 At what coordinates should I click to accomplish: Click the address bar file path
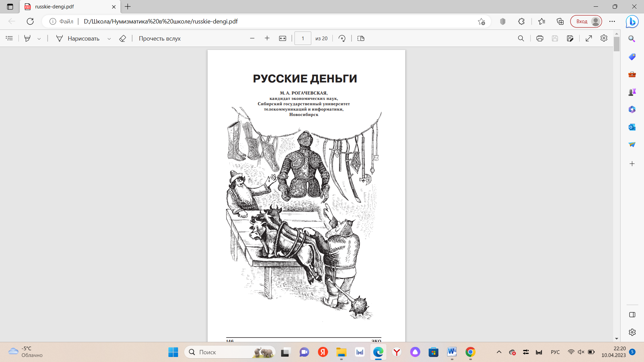coord(161,21)
